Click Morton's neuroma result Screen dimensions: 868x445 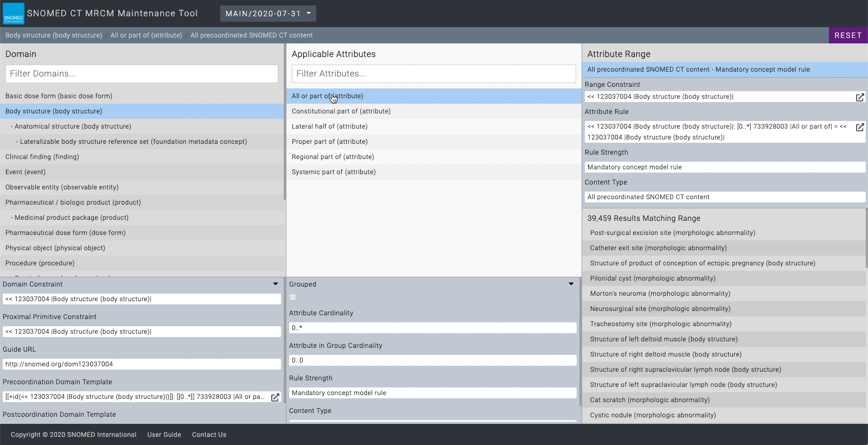tap(724, 294)
